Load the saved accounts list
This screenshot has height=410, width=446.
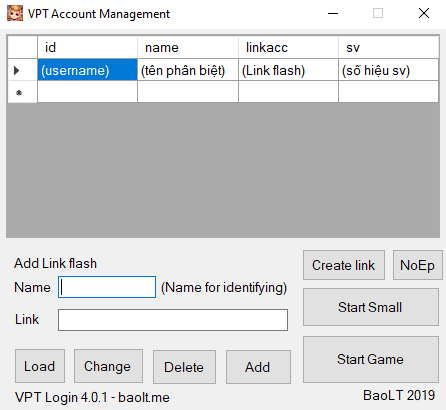coord(40,366)
